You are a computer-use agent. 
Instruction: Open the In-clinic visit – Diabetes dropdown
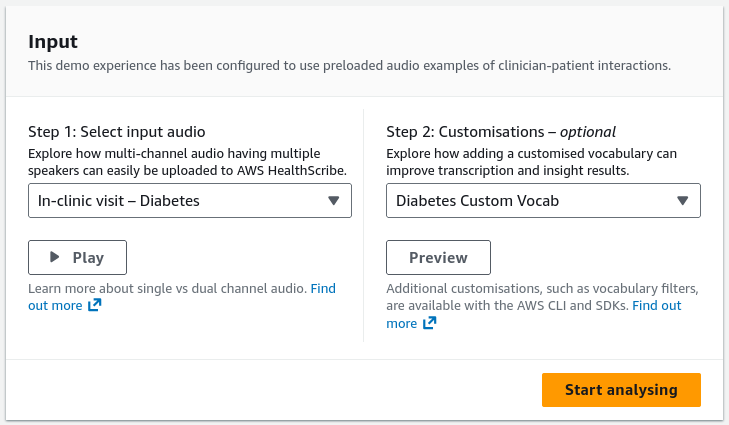pos(190,200)
